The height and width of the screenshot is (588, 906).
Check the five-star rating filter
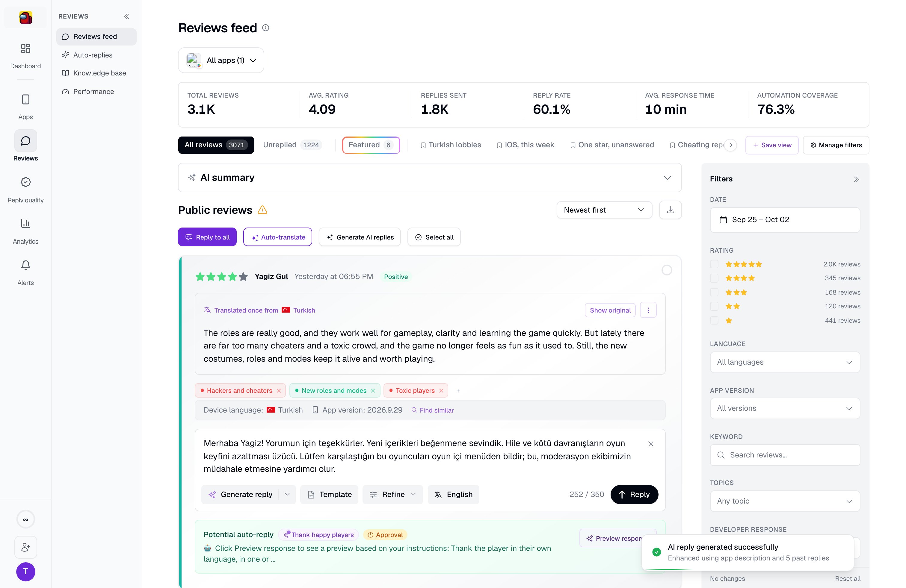(x=714, y=264)
